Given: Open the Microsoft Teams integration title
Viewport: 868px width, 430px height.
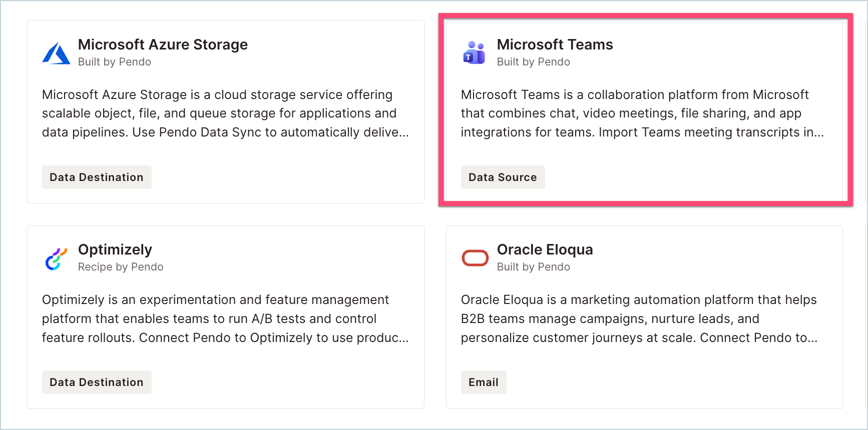Looking at the screenshot, I should [555, 44].
